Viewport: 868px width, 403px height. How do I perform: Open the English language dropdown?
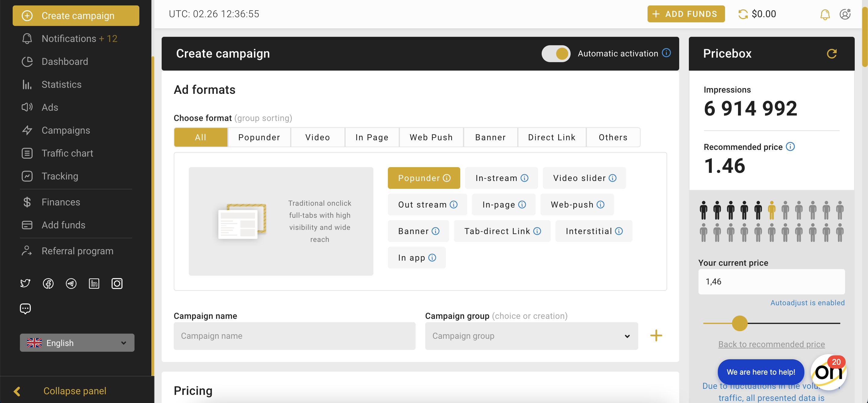click(77, 343)
